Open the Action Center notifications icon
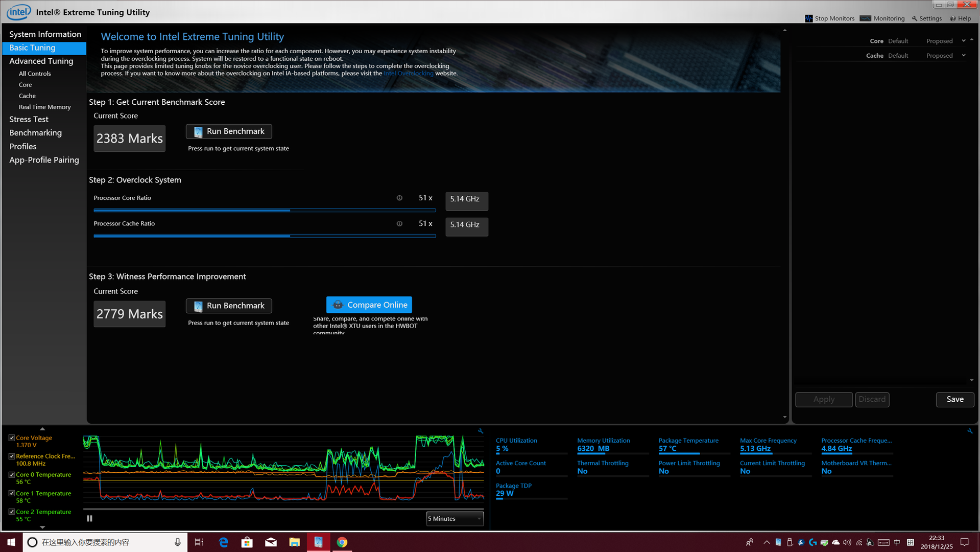The image size is (980, 552). click(965, 542)
